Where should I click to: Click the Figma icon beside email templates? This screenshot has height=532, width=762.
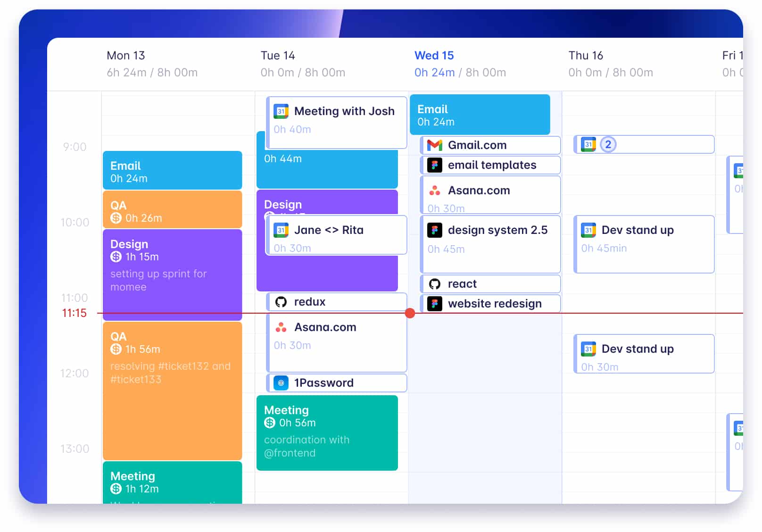pyautogui.click(x=434, y=165)
